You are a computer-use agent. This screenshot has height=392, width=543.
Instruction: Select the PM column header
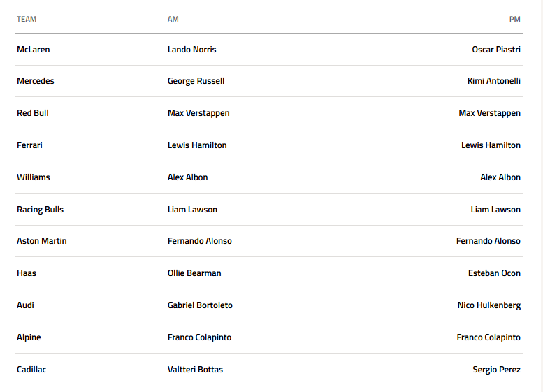(x=514, y=19)
